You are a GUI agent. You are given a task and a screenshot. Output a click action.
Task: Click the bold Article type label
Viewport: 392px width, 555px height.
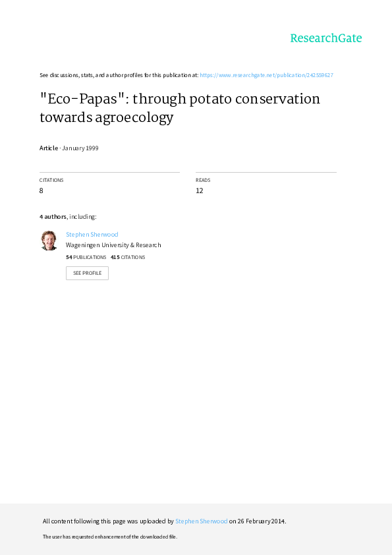pyautogui.click(x=49, y=148)
